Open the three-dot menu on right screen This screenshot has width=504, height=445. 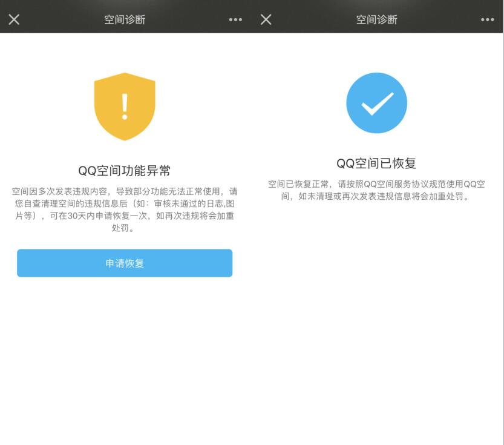coord(487,20)
